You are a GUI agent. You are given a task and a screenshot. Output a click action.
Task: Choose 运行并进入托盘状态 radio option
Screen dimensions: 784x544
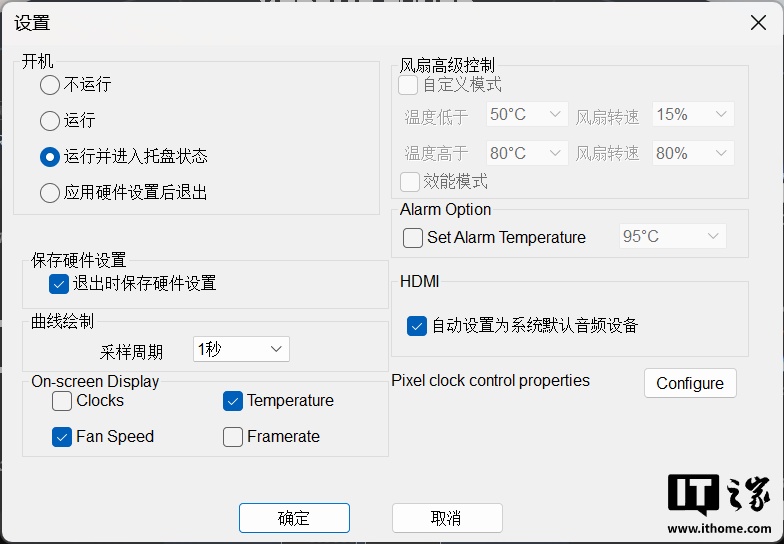(50, 157)
